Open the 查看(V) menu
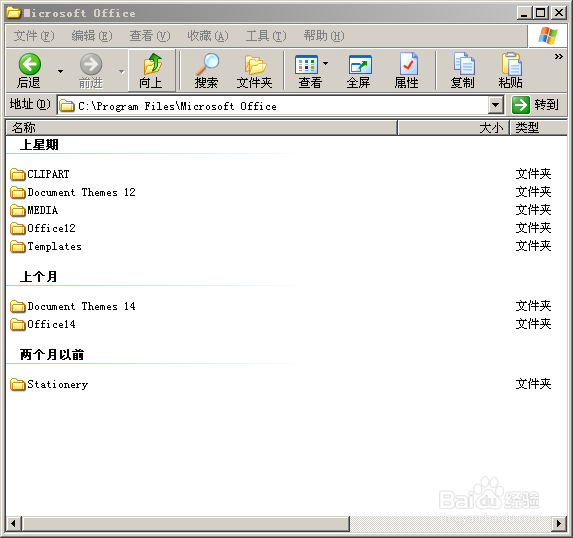Screen dimensions: 573x538 [x=150, y=36]
